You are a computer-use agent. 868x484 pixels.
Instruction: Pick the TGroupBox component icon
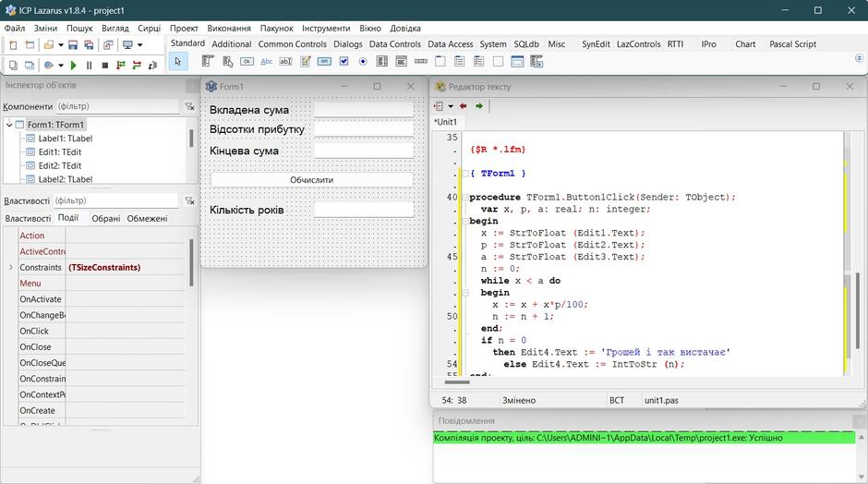coord(440,62)
